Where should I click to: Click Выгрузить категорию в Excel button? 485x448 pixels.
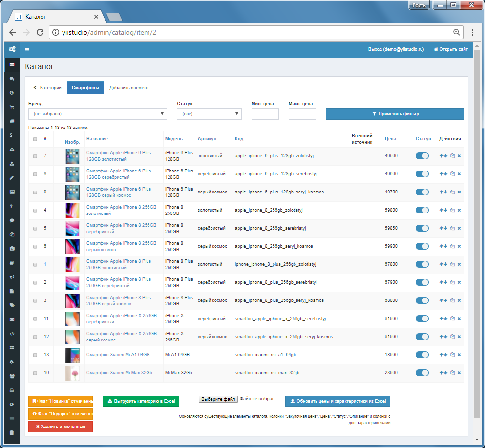(141, 401)
